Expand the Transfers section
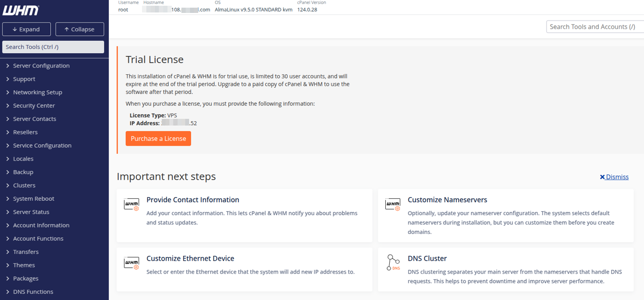Viewport: 644px width, 300px height. [x=26, y=252]
